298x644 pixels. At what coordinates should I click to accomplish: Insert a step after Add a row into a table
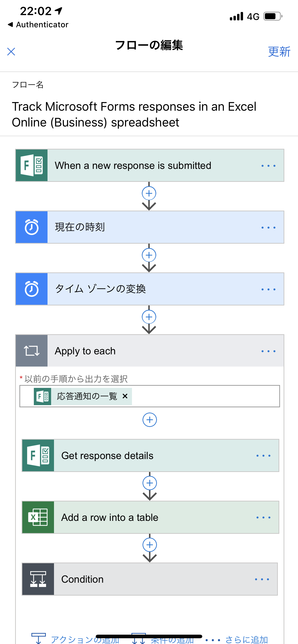coord(149,545)
